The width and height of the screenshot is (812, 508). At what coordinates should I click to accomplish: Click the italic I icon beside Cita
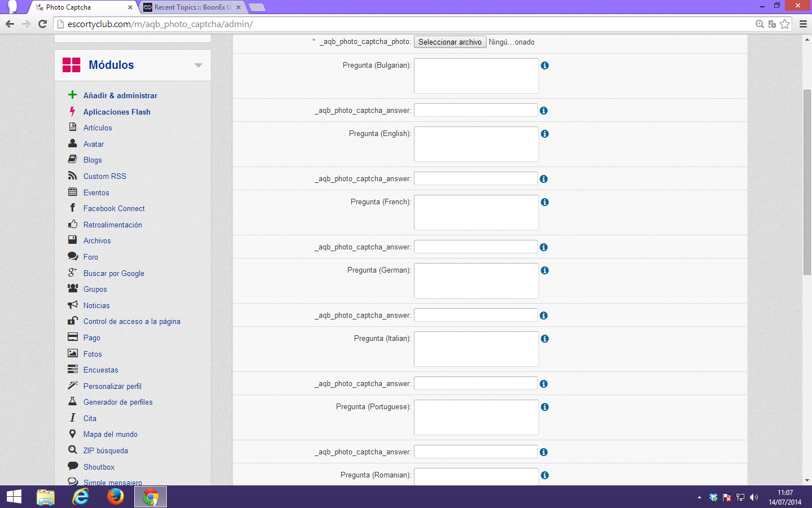72,418
